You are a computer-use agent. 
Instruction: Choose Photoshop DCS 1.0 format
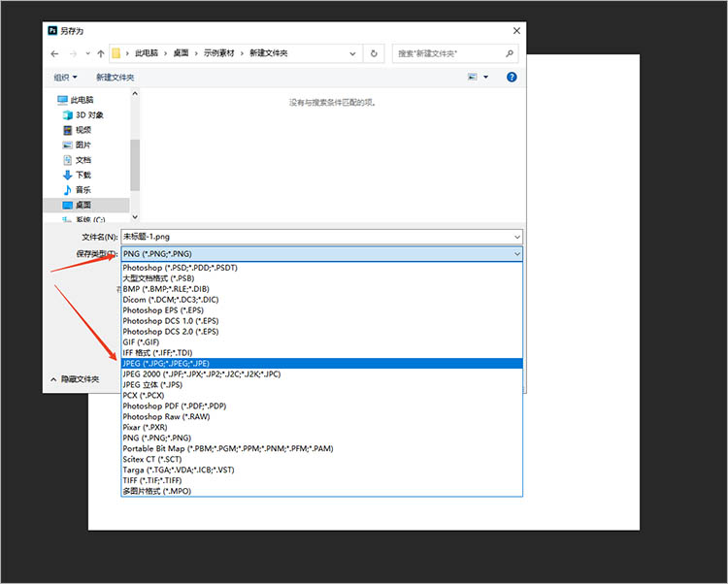pyautogui.click(x=321, y=321)
